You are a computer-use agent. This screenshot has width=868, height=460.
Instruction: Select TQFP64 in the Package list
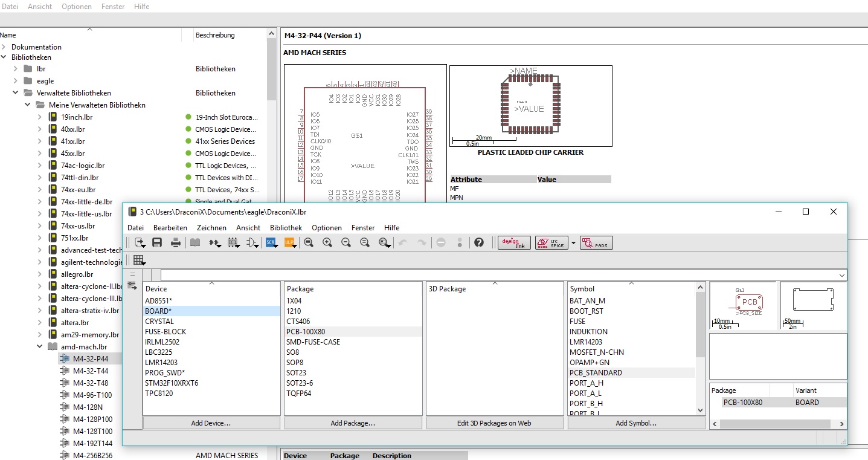pos(299,394)
